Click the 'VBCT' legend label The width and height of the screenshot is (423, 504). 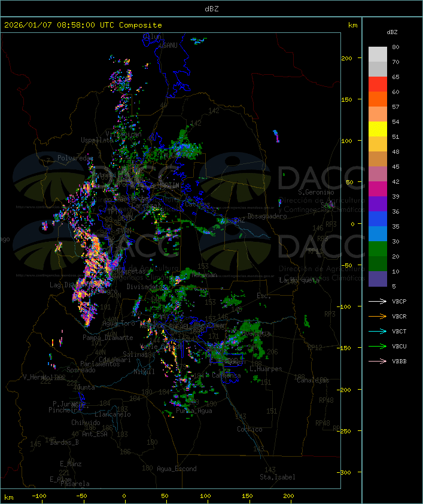click(399, 331)
